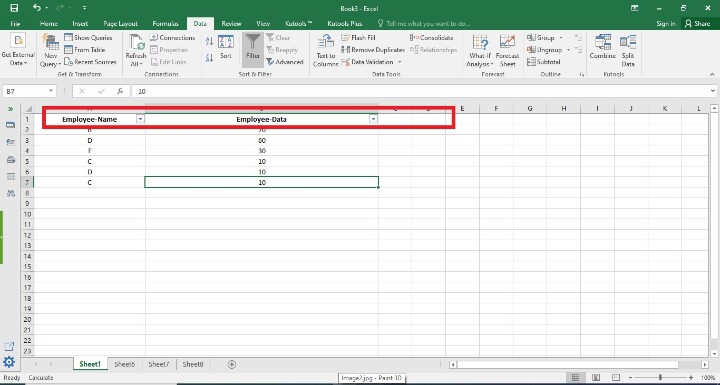The image size is (720, 385).
Task: Click in the formula bar
Action: pos(420,91)
